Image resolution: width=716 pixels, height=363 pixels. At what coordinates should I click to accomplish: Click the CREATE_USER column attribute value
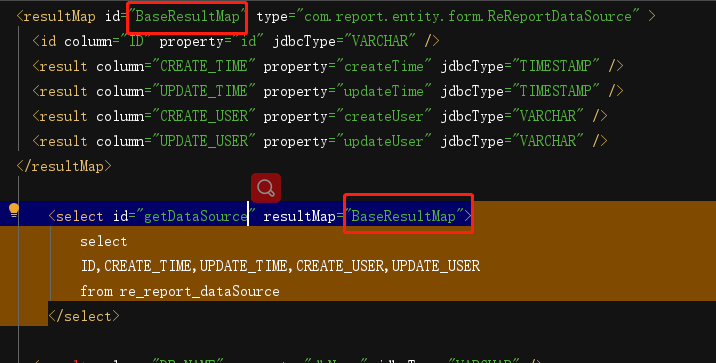[203, 116]
